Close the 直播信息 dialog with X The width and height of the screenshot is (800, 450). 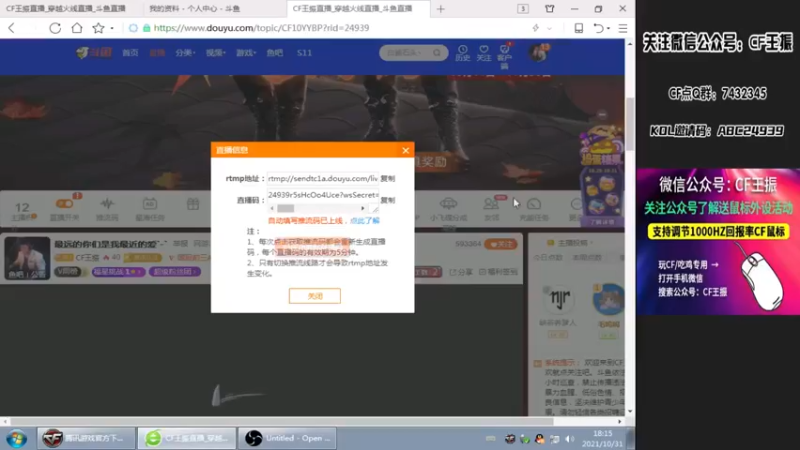(x=406, y=150)
